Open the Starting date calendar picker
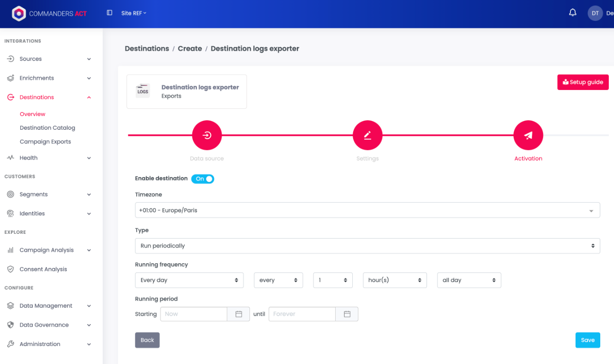 point(239,314)
